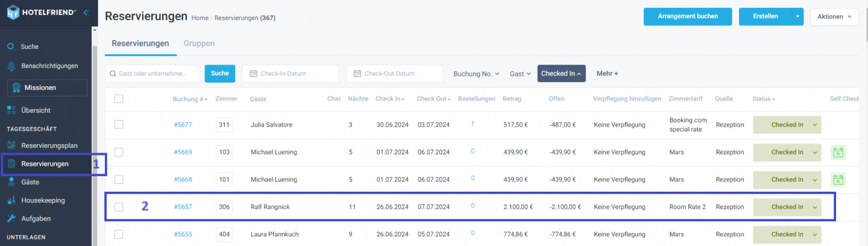Open the Buchung No. filter dropdown
Screen dimensions: 868x246
476,74
